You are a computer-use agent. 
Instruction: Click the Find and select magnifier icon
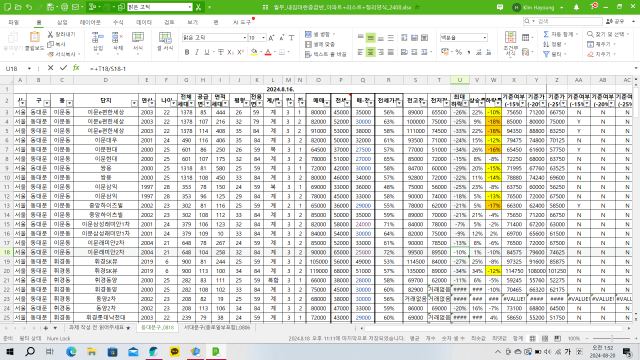click(590, 34)
